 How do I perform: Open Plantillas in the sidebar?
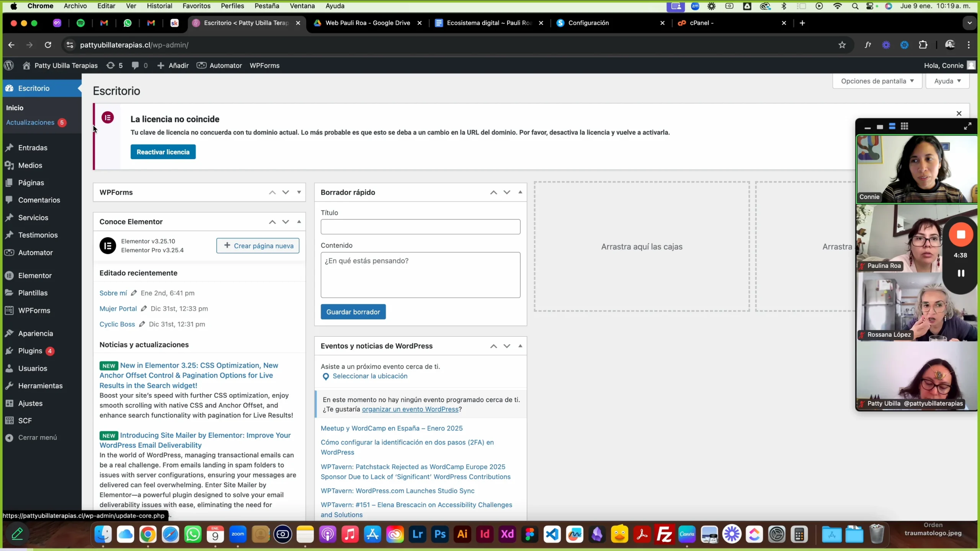(x=33, y=293)
